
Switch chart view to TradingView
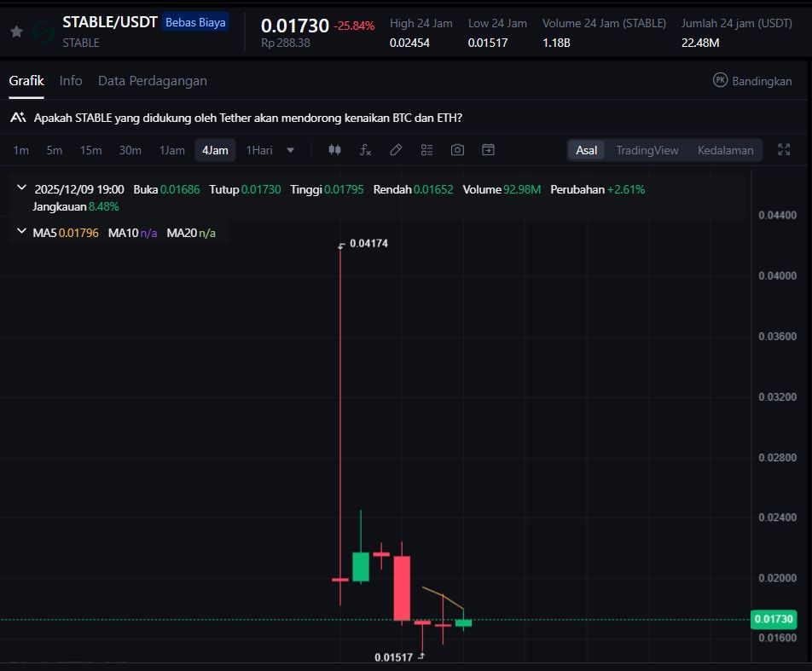coord(647,150)
